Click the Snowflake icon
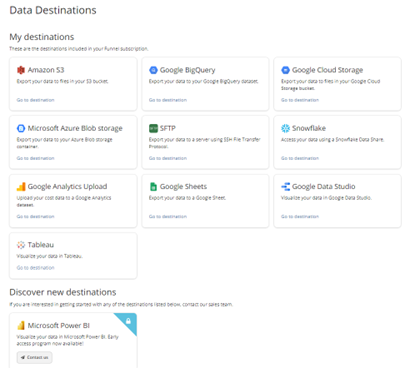This screenshot has height=368, width=410. (x=285, y=128)
